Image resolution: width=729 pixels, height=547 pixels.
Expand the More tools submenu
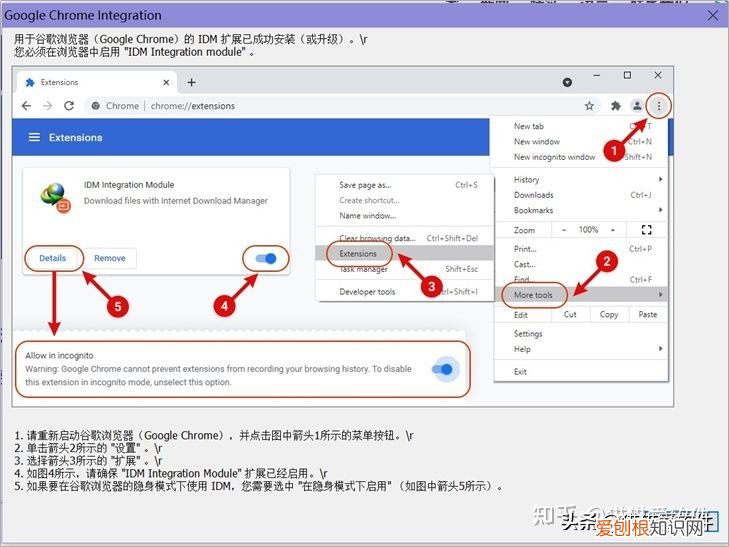pyautogui.click(x=580, y=295)
